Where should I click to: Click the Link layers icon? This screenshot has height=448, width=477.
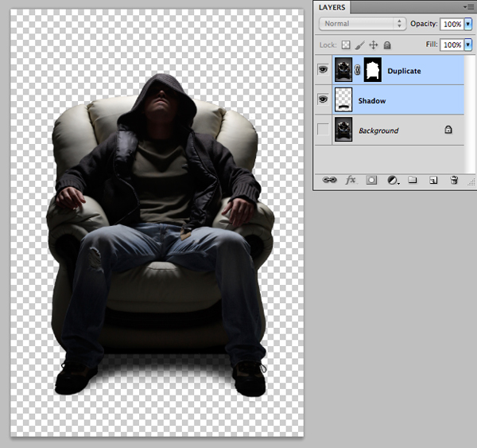coord(330,181)
